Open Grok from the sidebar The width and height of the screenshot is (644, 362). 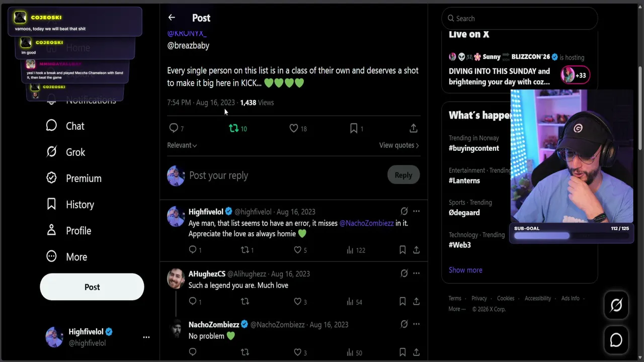pos(66,152)
